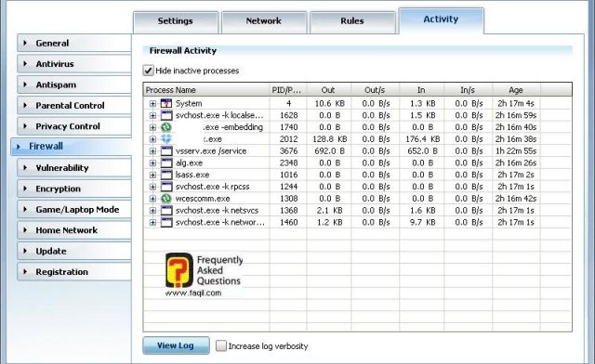Select the System process name
Screen dimensions: 595x364
pos(189,103)
